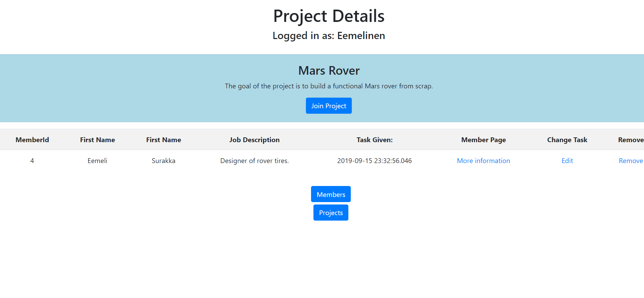Click the Change Task column header
The height and width of the screenshot is (298, 644).
click(x=567, y=140)
